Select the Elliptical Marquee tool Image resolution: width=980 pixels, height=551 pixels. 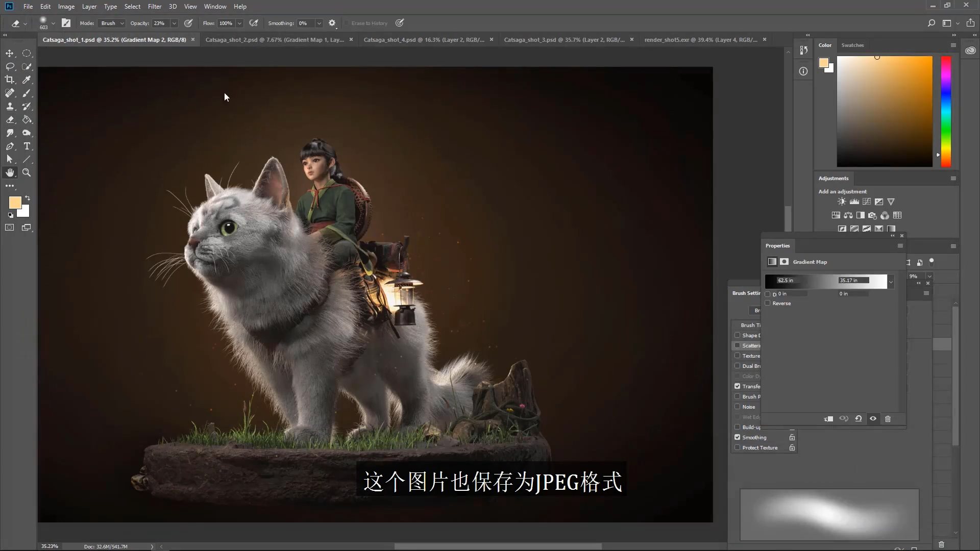pyautogui.click(x=27, y=53)
